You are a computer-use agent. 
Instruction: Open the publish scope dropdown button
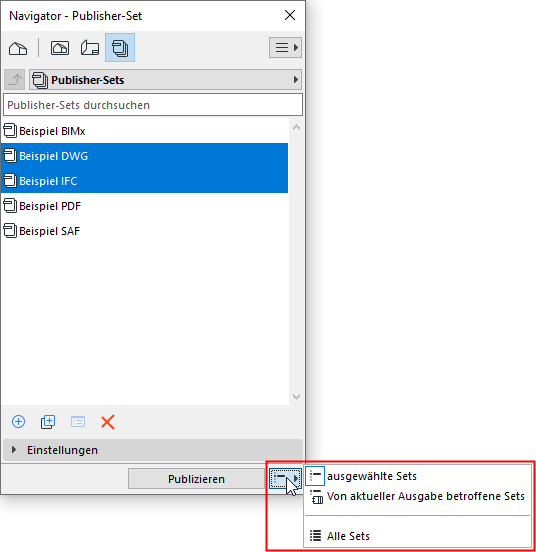pos(285,478)
